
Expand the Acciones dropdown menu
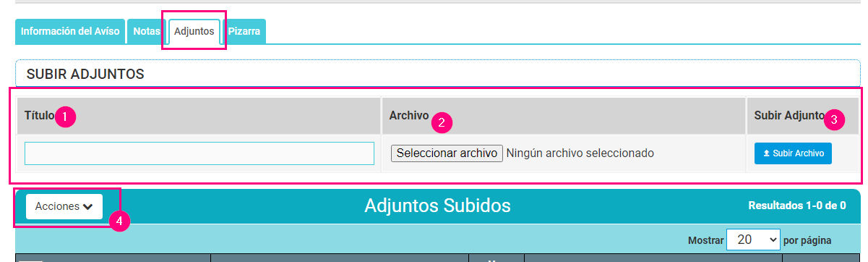(x=64, y=206)
